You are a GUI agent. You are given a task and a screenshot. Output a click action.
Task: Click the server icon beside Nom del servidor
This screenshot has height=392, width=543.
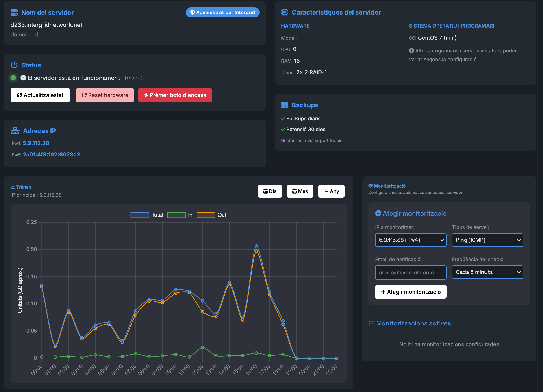click(x=14, y=13)
